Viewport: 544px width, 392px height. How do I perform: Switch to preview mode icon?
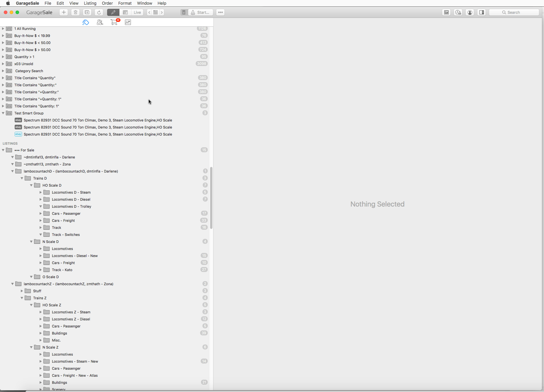coord(125,12)
